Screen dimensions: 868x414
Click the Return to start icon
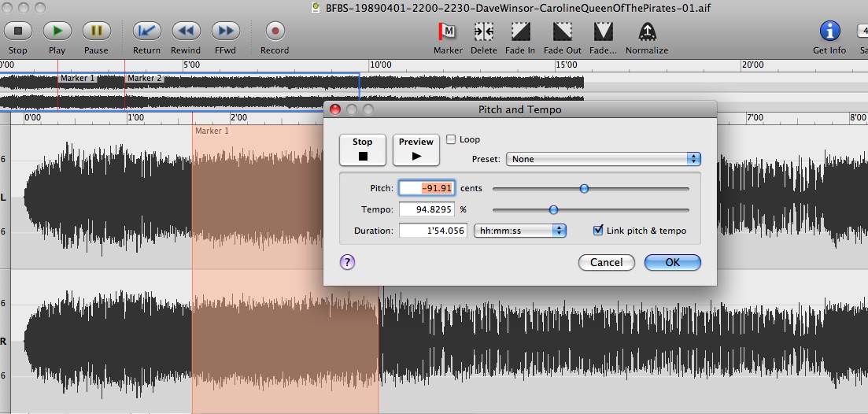click(146, 31)
